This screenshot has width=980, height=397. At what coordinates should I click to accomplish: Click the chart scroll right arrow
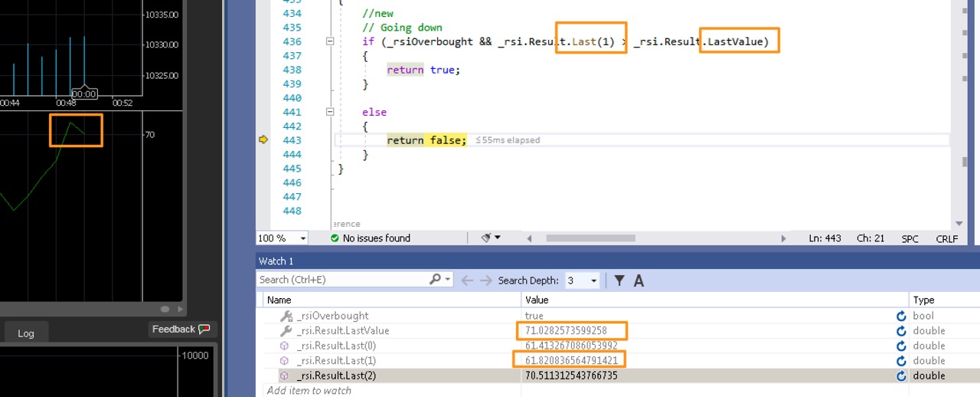181,310
